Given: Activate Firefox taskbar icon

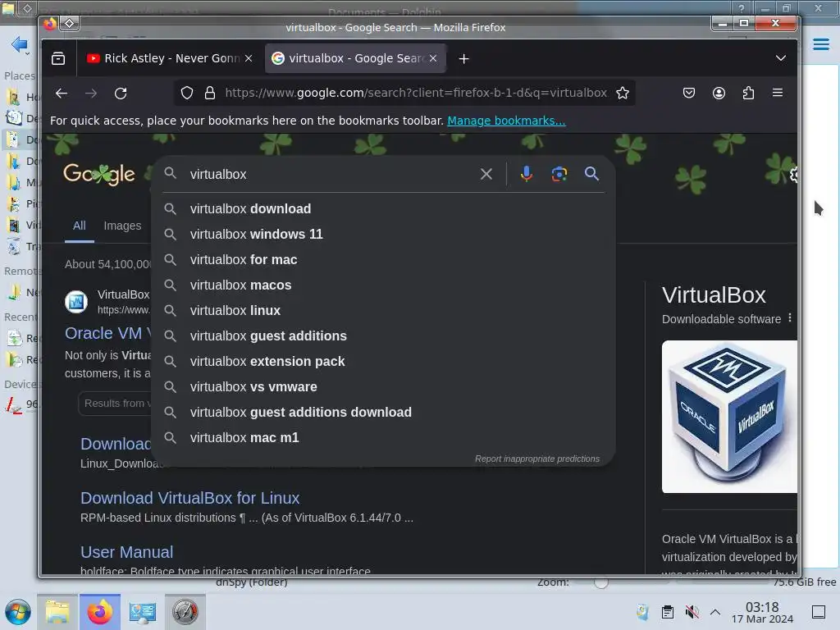Looking at the screenshot, I should (99, 612).
